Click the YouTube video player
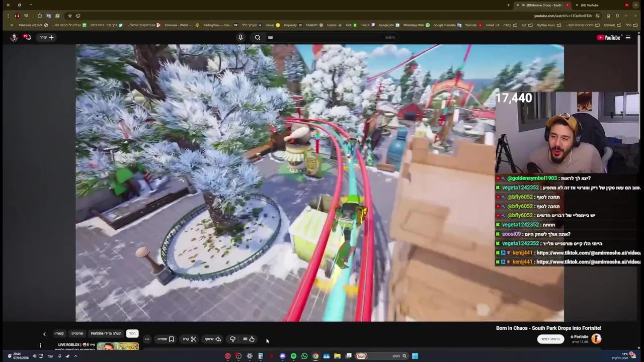This screenshot has width=644, height=362. coord(319,183)
